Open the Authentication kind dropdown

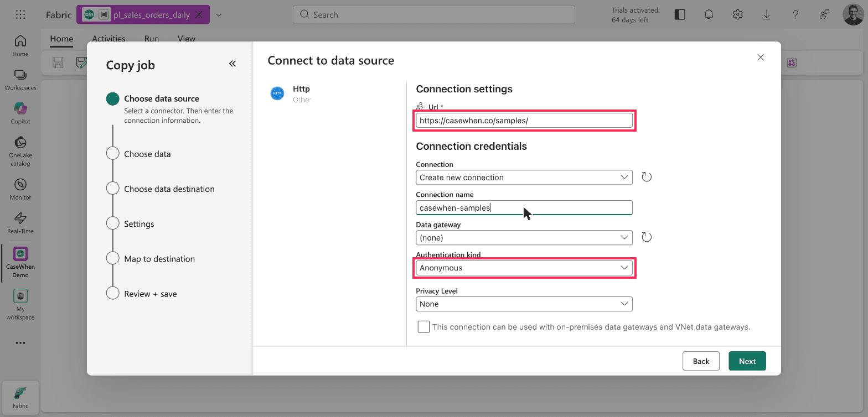pos(524,268)
